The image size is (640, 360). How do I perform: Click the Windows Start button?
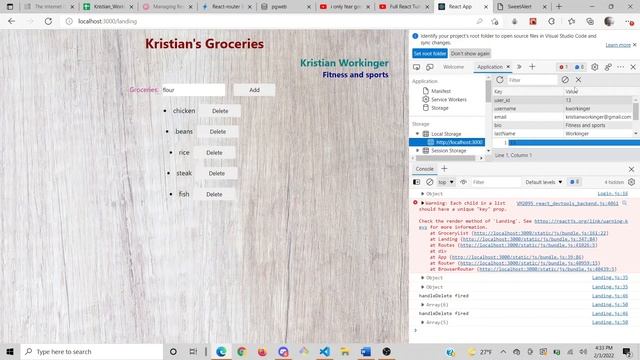[10, 351]
